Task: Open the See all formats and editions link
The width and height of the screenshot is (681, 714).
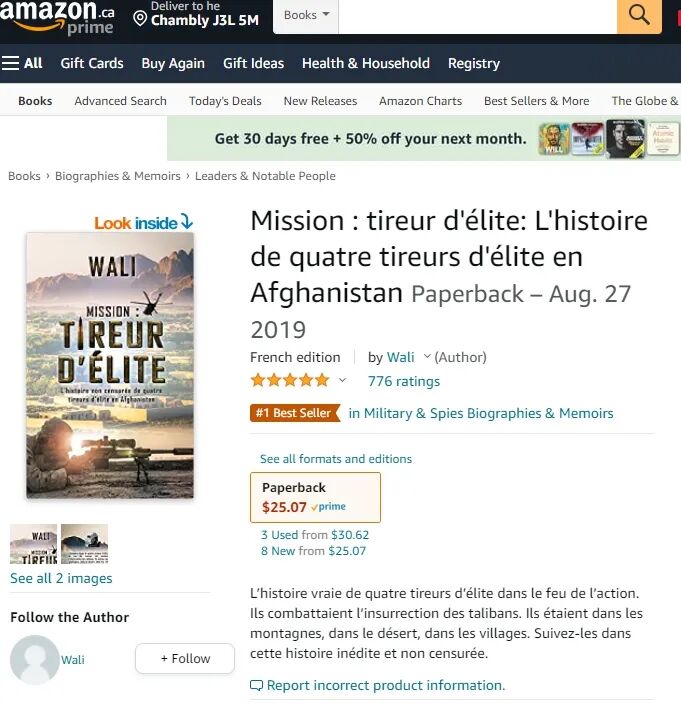Action: 336,459
